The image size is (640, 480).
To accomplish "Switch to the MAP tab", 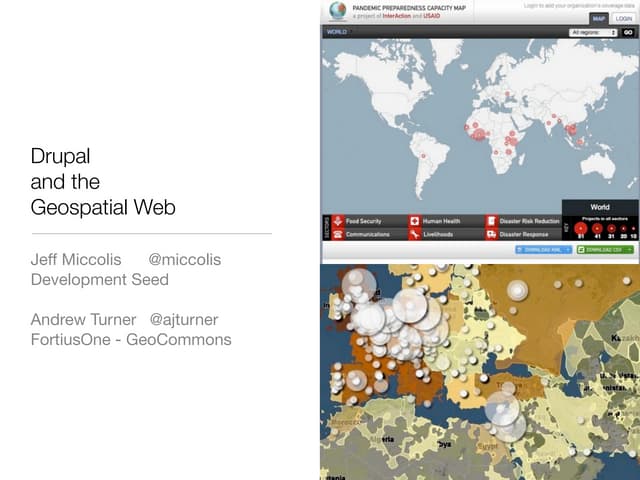I will point(598,18).
